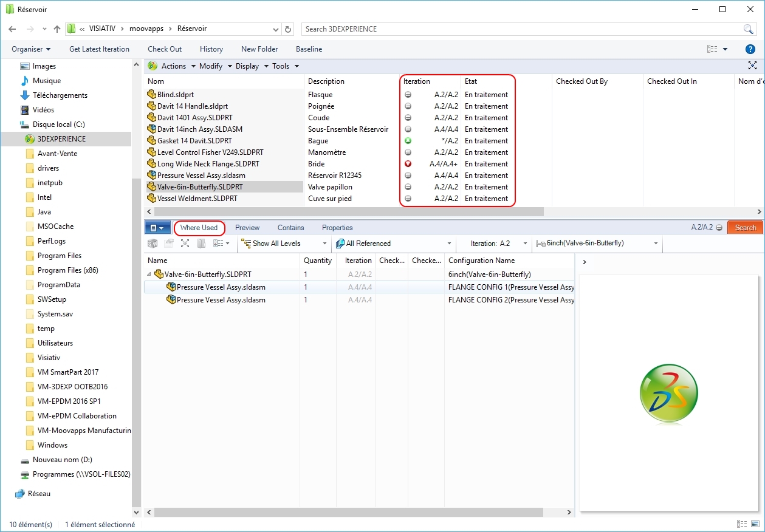This screenshot has width=765, height=532.
Task: Click the Nom column header
Action: coord(156,81)
